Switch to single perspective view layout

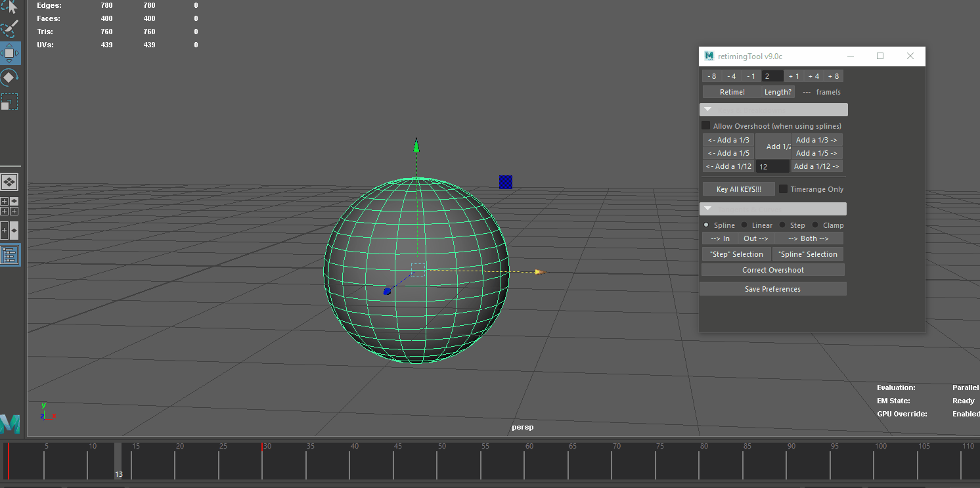point(9,182)
